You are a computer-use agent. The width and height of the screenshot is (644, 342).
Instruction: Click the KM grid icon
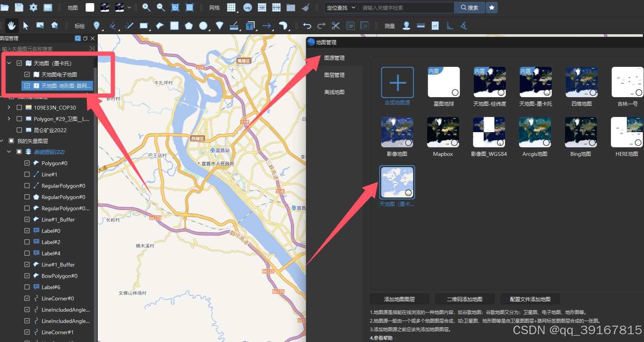[x=262, y=7]
